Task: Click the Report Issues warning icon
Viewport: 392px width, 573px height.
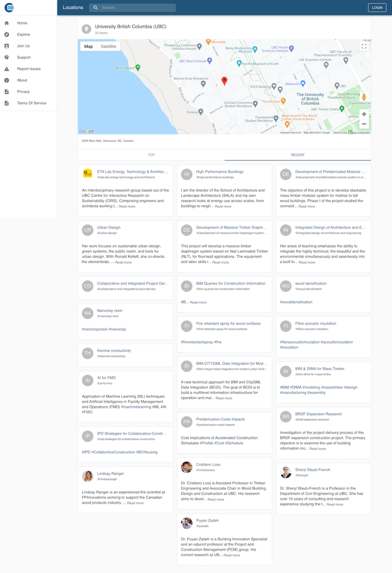Action: [x=7, y=69]
